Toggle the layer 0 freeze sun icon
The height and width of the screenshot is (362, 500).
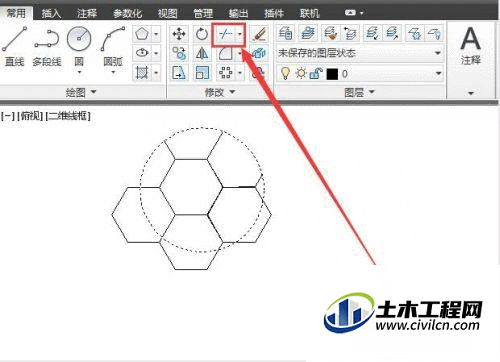[301, 73]
